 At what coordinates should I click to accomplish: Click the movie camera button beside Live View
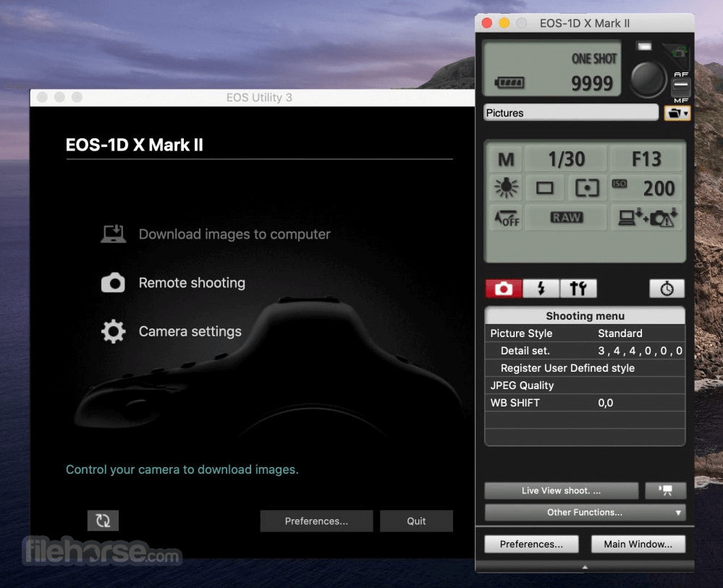[665, 491]
